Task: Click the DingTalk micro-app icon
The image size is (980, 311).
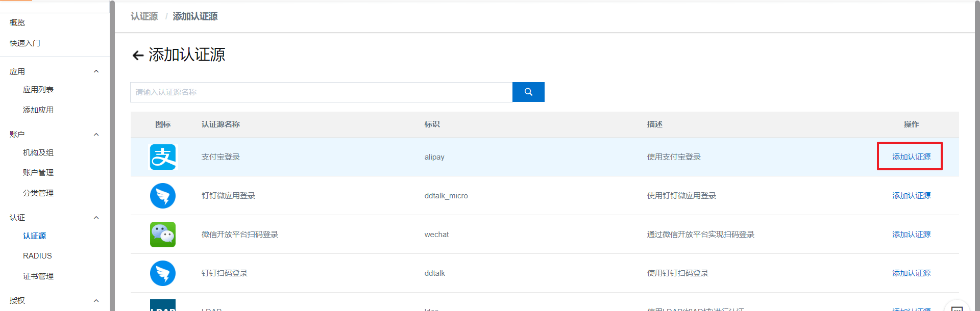Action: (163, 196)
